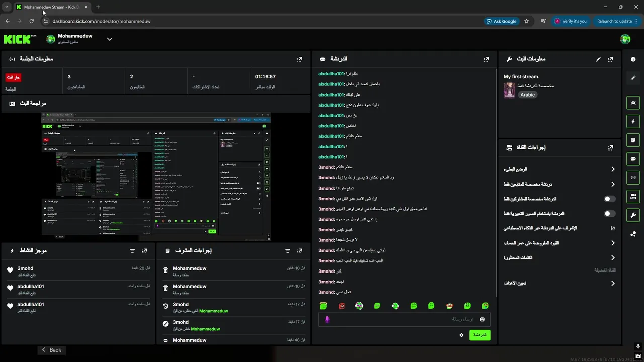Edit stream info with the panel pencil icon
The image size is (644, 362).
tap(598, 59)
